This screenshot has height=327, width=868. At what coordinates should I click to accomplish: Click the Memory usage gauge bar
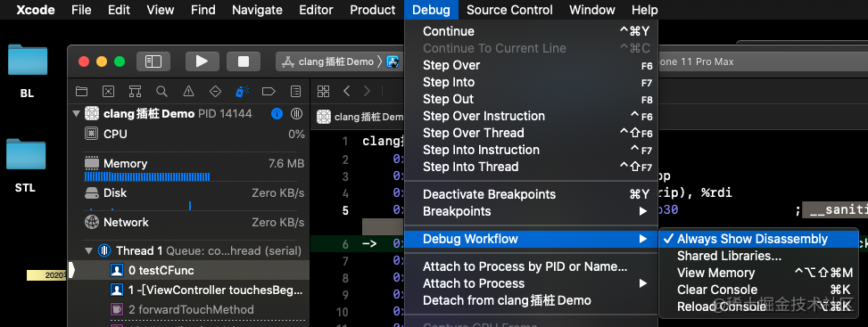tap(146, 177)
